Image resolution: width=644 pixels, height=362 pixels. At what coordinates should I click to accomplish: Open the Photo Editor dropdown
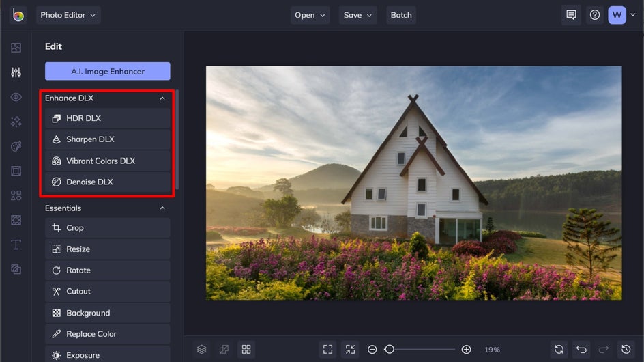pos(68,15)
